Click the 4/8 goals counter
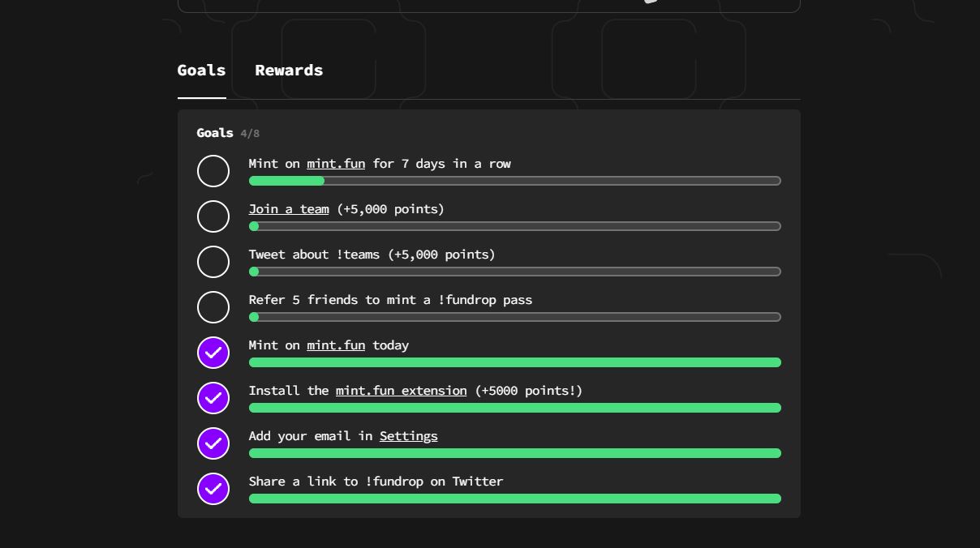Screen dimensions: 980x548 point(250,133)
